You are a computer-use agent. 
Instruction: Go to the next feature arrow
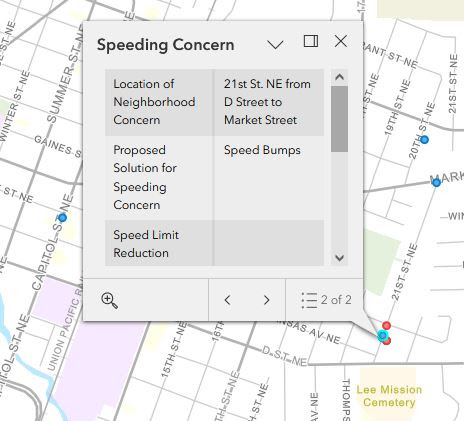[266, 300]
